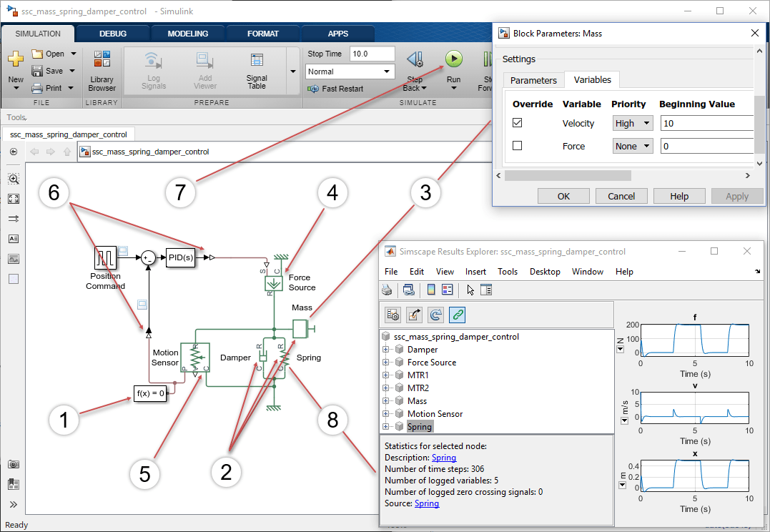Screen dimensions: 770x532
Task: Click the horizontal scrollbar in Block Parameters
Action: [x=568, y=175]
